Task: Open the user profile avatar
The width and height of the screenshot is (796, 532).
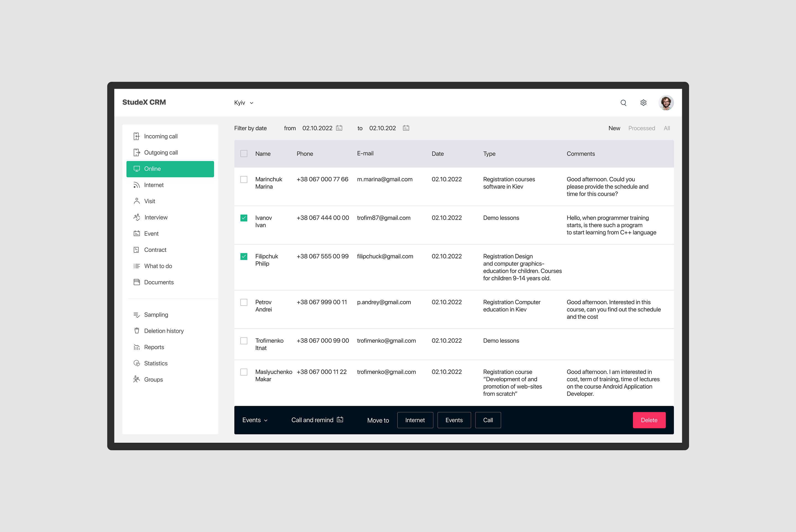Action: coord(666,103)
